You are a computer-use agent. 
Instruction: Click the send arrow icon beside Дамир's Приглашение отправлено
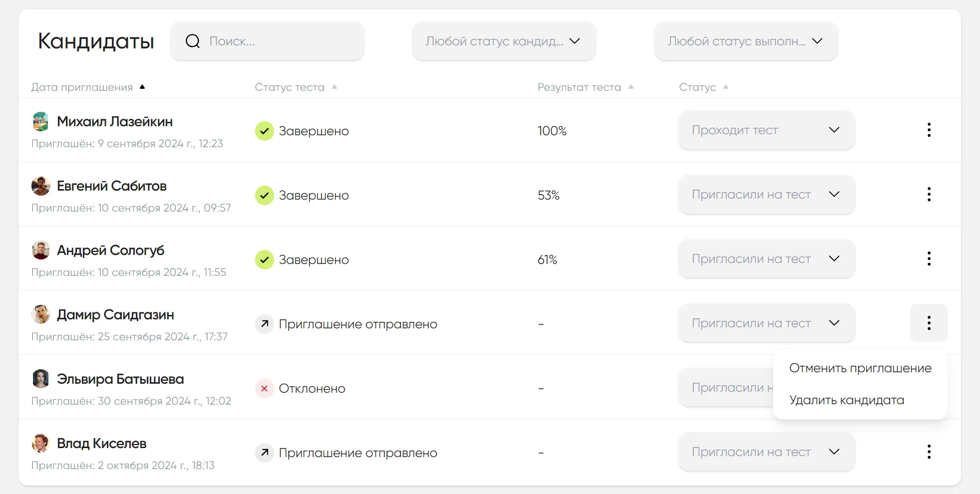coord(264,324)
